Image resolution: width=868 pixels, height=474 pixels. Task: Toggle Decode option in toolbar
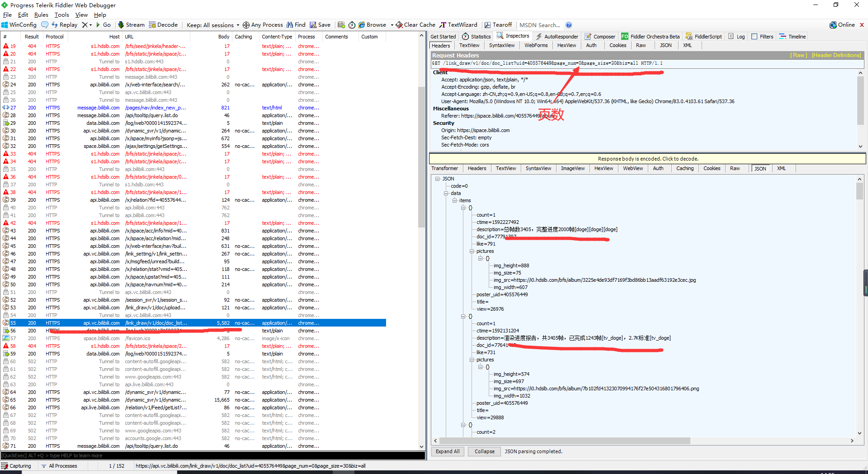pos(163,25)
